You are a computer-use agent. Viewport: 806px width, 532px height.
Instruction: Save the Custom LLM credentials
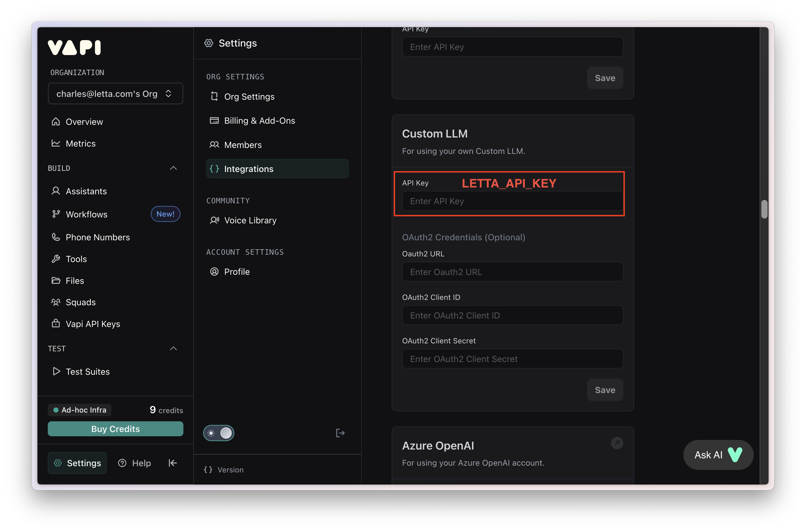pos(605,390)
